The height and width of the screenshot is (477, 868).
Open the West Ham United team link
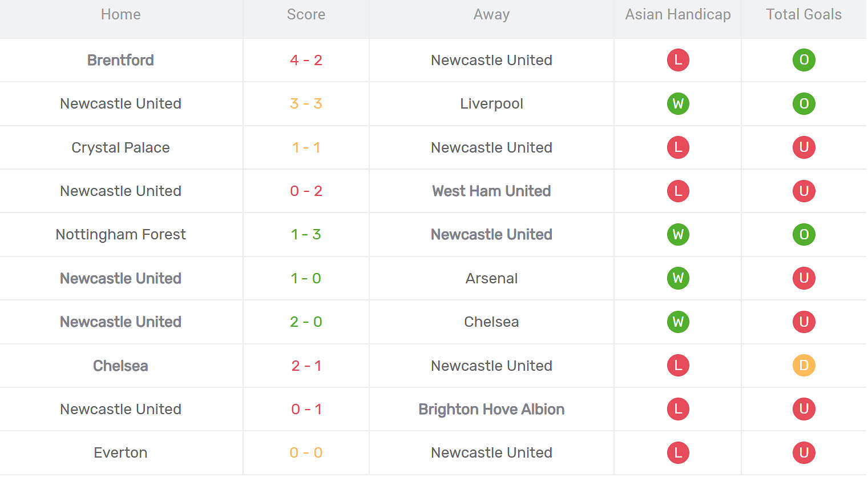coord(491,191)
